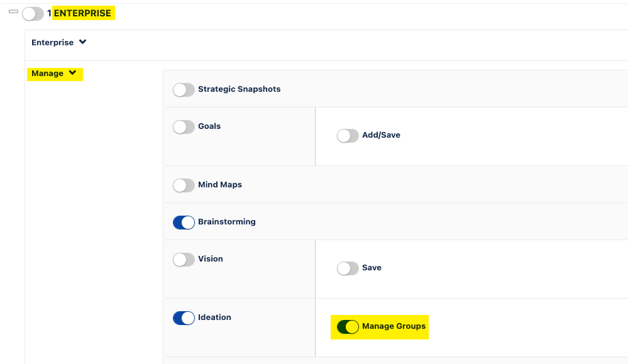The width and height of the screenshot is (628, 364).
Task: Turn off the Ideation switch
Action: point(184,317)
